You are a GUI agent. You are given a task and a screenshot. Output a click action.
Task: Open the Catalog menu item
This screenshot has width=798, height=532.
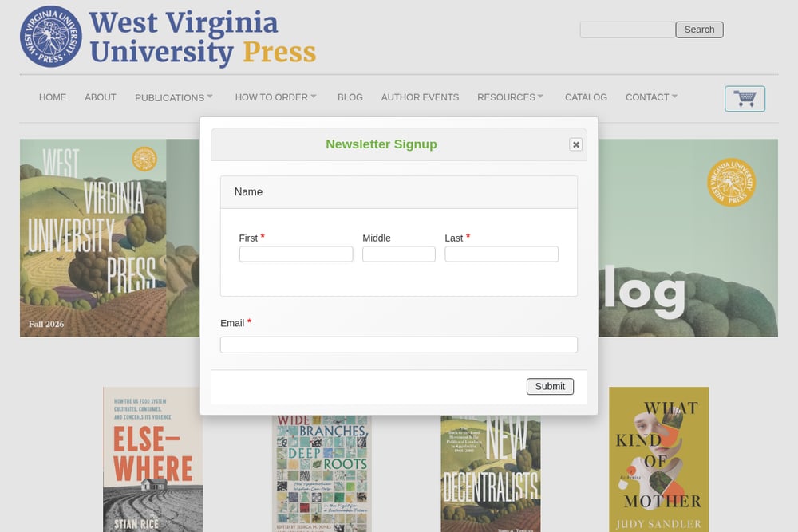pos(586,97)
